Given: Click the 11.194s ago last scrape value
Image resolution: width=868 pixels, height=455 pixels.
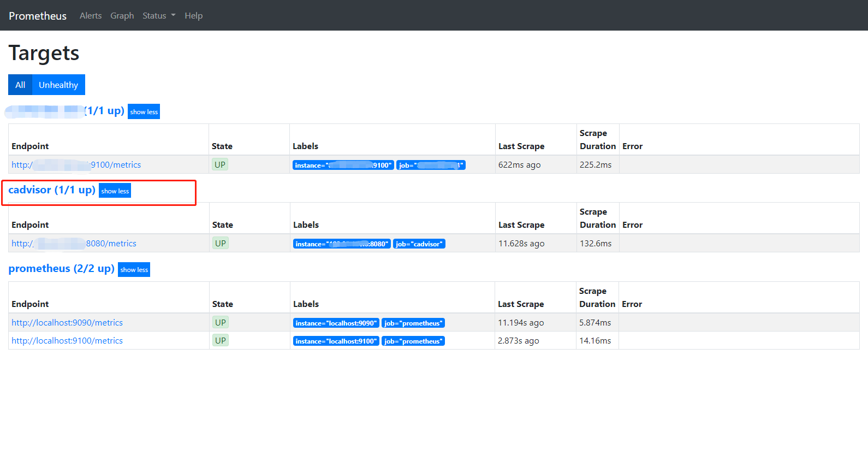Looking at the screenshot, I should click(521, 322).
